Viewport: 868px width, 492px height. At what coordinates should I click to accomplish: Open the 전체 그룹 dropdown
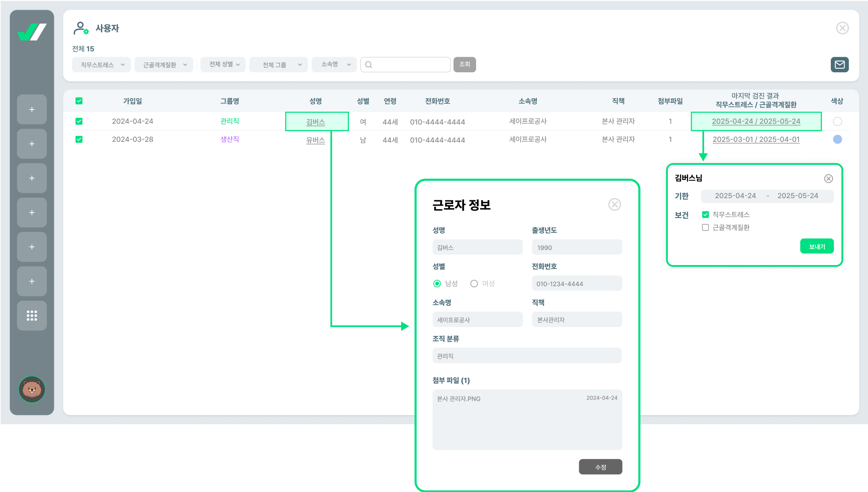(x=279, y=65)
